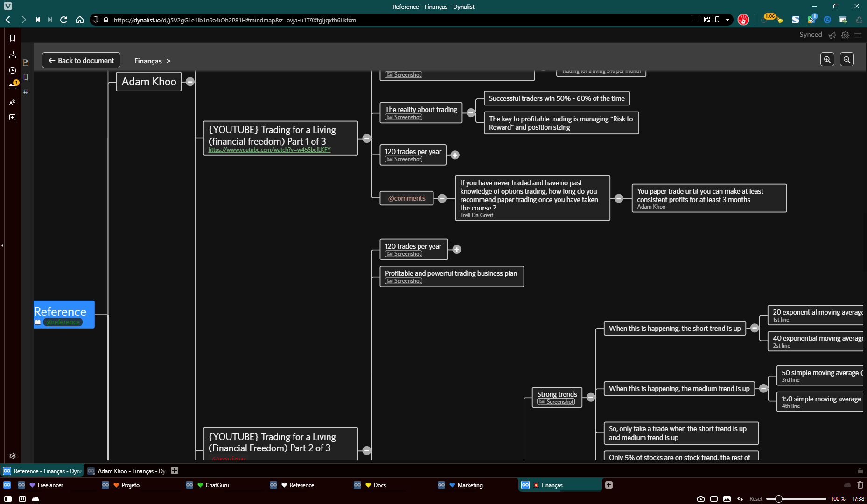867x504 pixels.
Task: Open the Dynalist hamburger menu
Action: (858, 35)
